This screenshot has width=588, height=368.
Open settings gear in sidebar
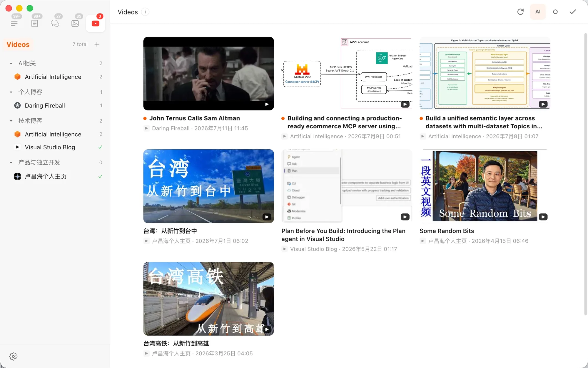13,357
